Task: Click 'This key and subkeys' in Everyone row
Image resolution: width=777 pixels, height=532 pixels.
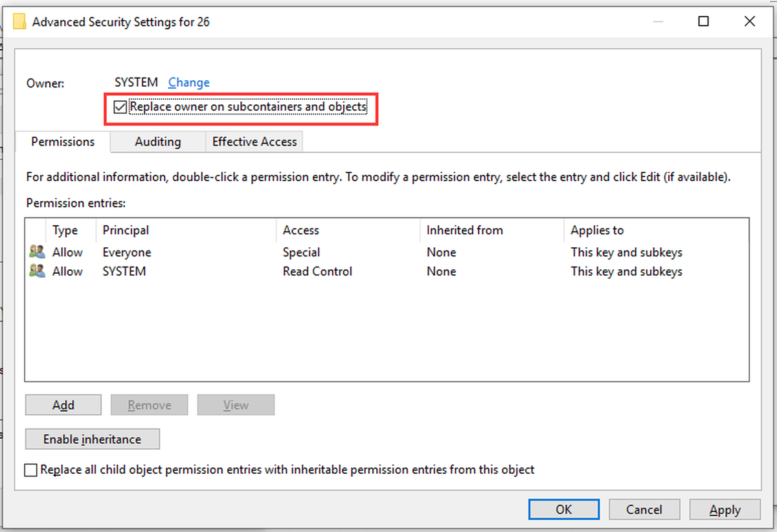Action: click(x=627, y=252)
